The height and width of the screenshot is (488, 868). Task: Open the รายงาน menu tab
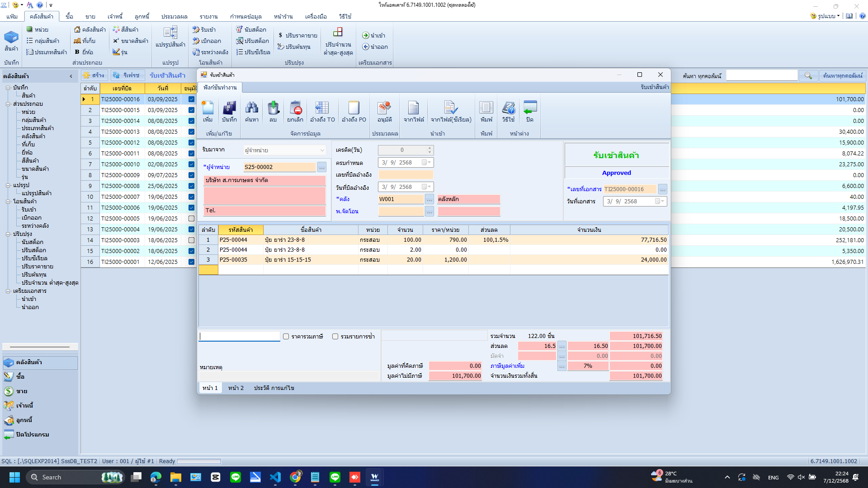[x=208, y=17]
